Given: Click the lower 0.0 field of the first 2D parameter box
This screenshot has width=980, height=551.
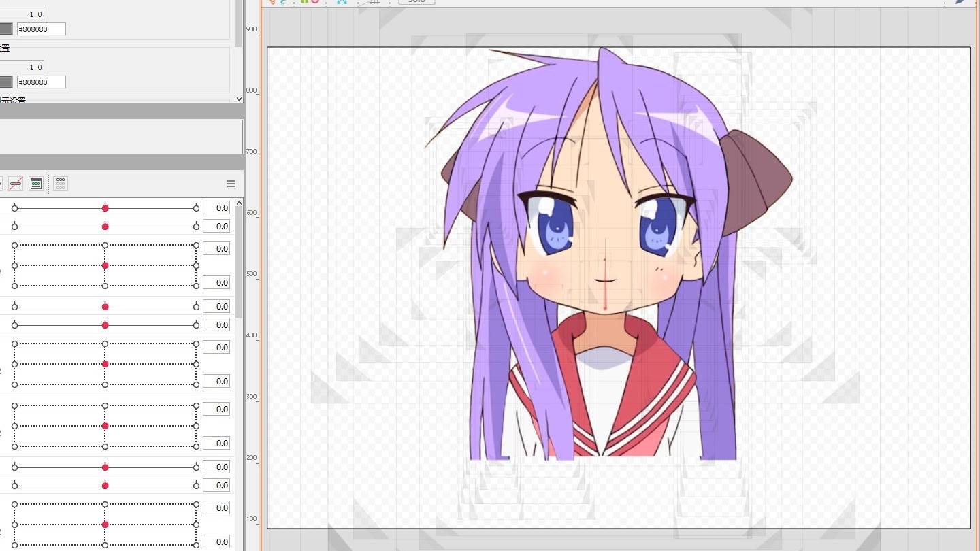Looking at the screenshot, I should tap(216, 282).
